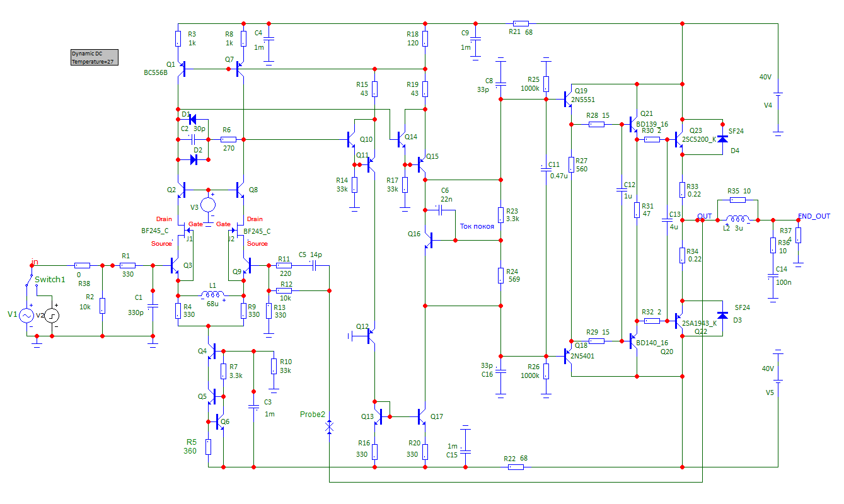Click capacitor C11 0.47u
This screenshot has width=844, height=504.
(x=546, y=169)
